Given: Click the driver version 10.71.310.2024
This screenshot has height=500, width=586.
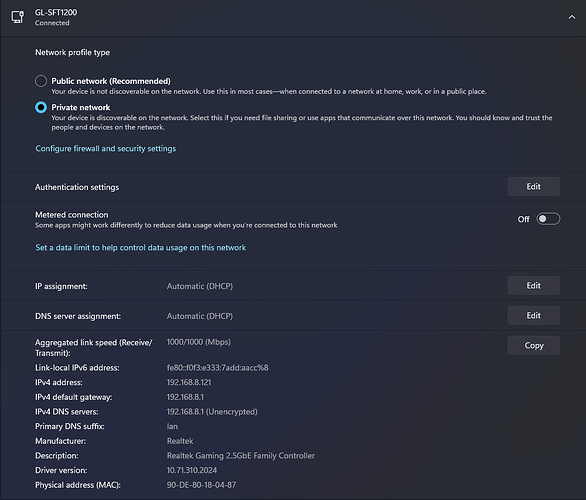Looking at the screenshot, I should pos(192,470).
